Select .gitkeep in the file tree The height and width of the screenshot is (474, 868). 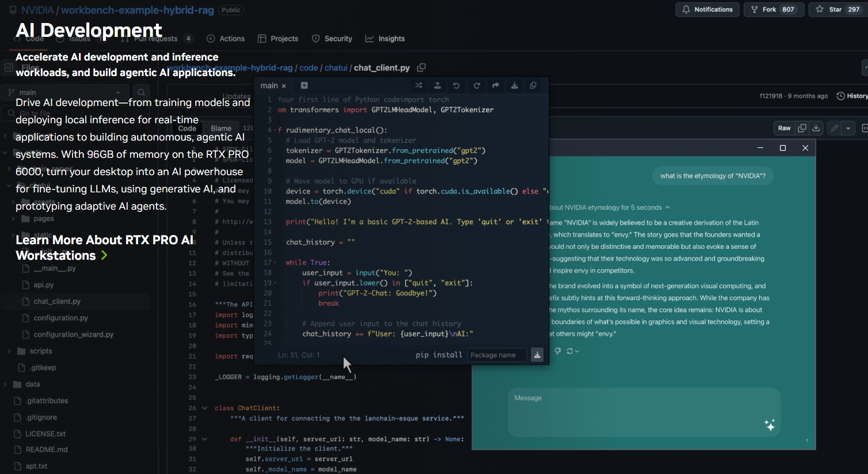(43, 367)
